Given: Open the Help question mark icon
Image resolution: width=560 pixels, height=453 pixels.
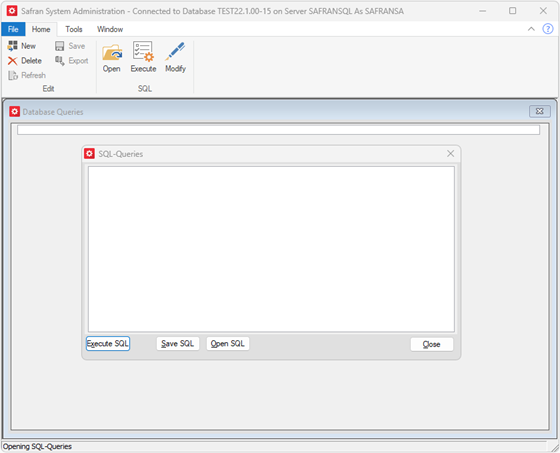Looking at the screenshot, I should 548,29.
